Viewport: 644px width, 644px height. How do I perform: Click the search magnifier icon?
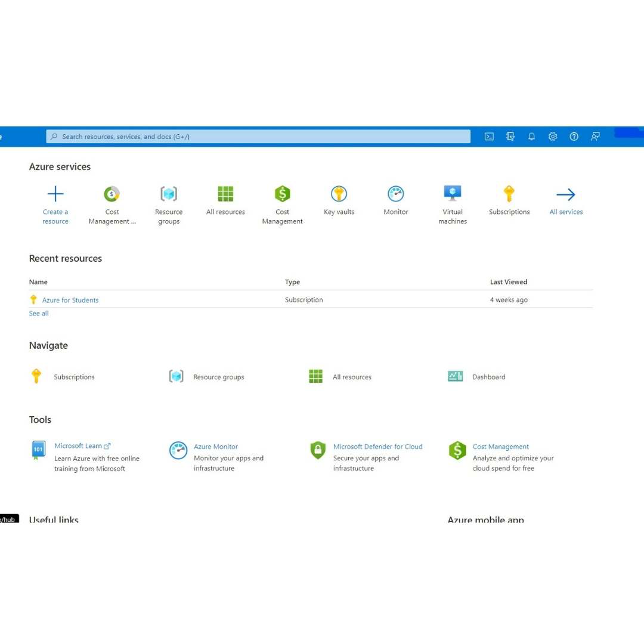(54, 137)
